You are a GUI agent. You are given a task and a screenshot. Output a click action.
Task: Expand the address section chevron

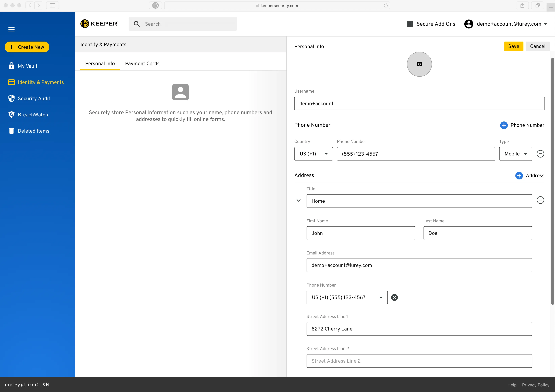point(298,200)
